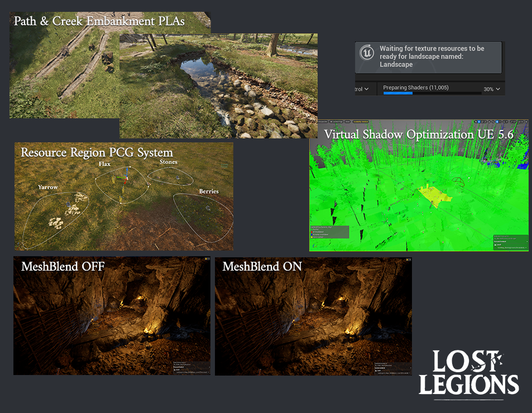
Task: Open the Revision Control dropdown in the status bar
Action: (362, 89)
